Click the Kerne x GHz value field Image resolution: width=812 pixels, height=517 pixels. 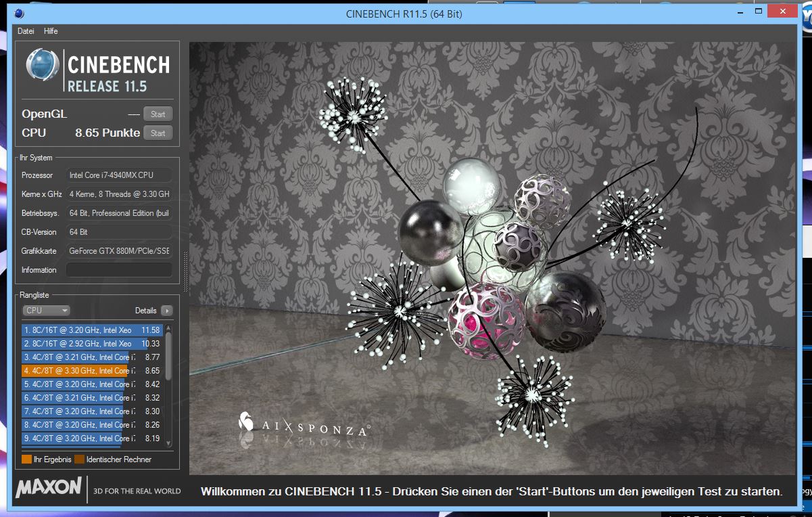coord(119,194)
